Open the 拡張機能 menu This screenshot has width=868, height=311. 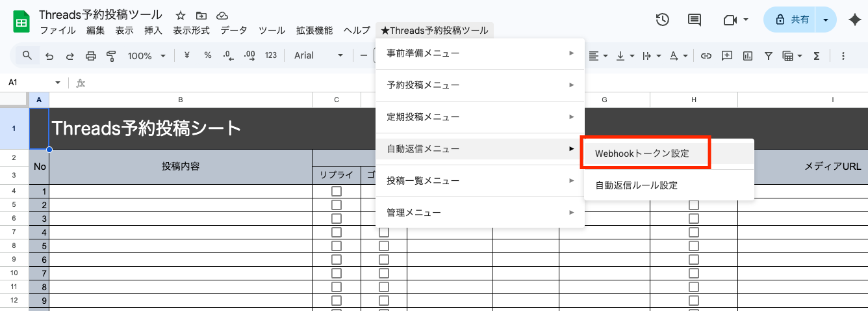point(314,30)
